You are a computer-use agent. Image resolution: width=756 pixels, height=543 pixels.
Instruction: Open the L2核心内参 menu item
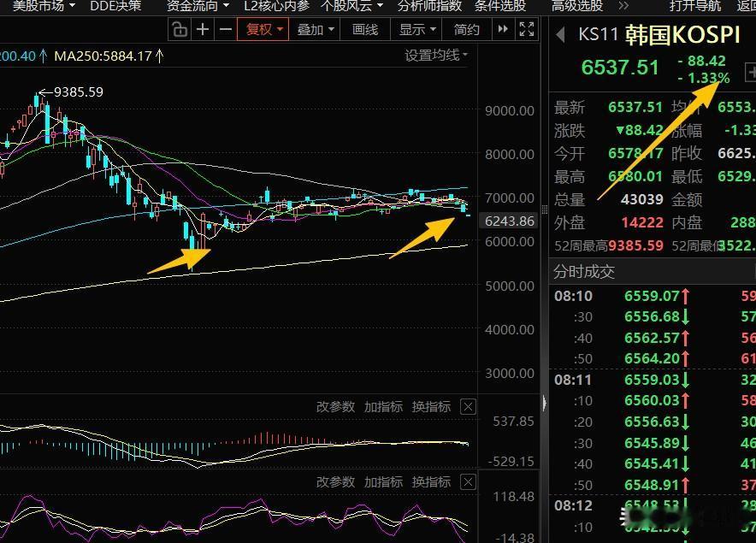(x=276, y=6)
